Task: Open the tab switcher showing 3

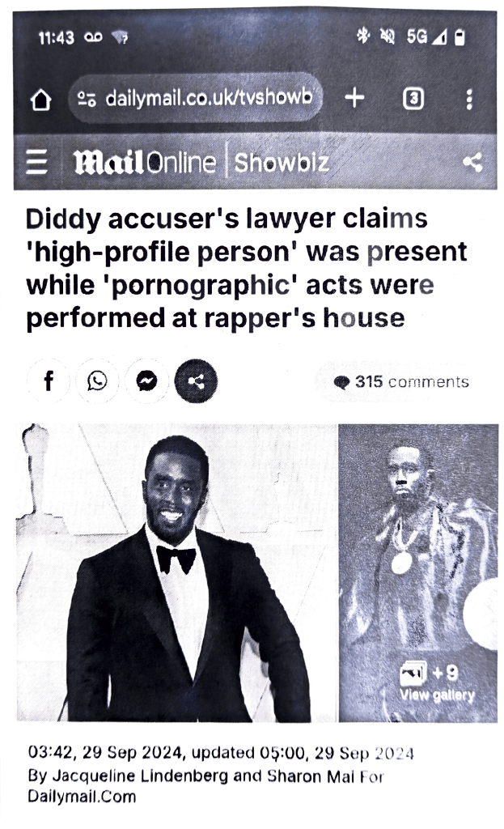Action: pos(413,98)
